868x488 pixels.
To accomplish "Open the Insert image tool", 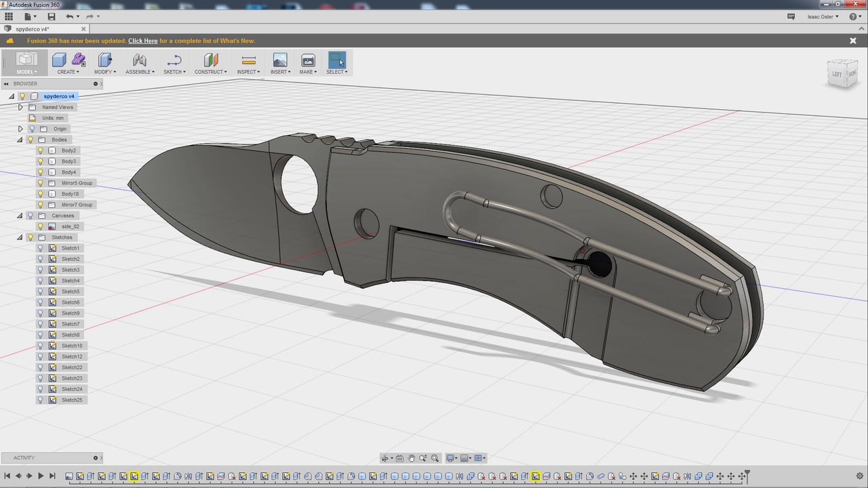I will pyautogui.click(x=279, y=60).
